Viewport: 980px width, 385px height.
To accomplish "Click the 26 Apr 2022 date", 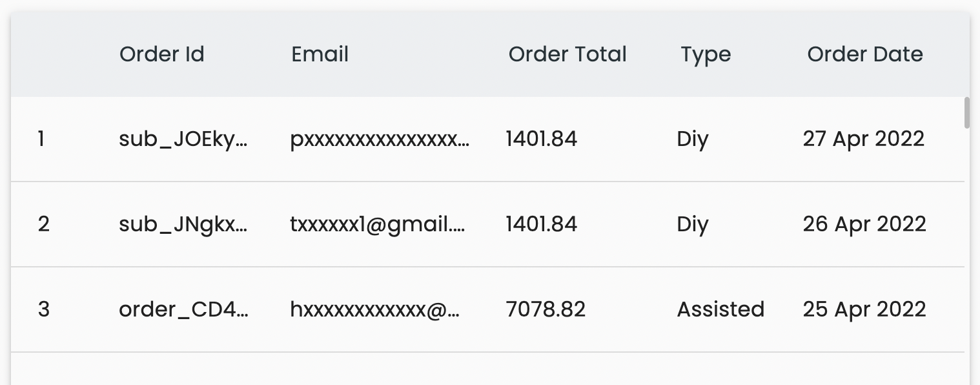I will pos(864,224).
